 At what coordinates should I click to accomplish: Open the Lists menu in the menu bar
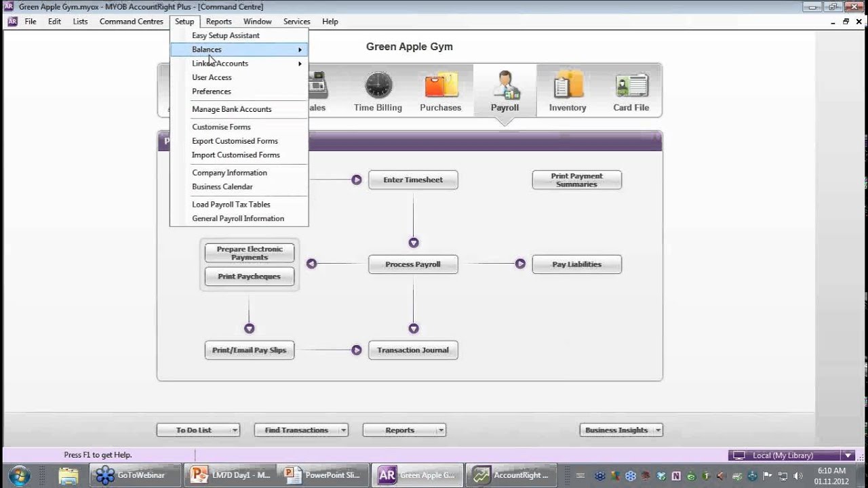pos(80,22)
